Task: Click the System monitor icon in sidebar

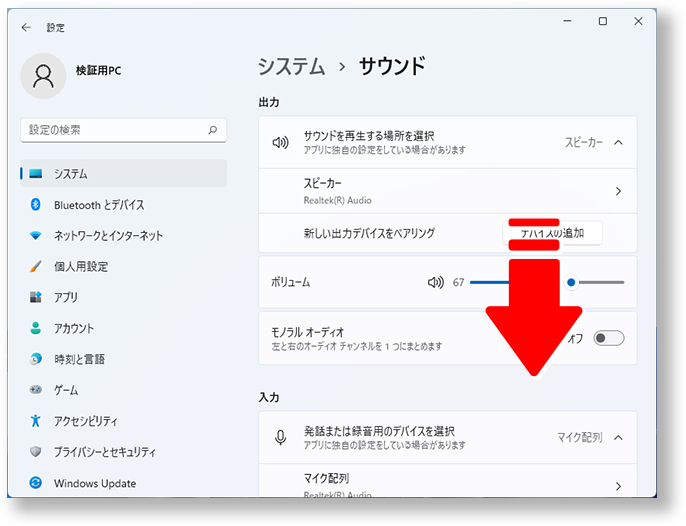Action: click(35, 174)
